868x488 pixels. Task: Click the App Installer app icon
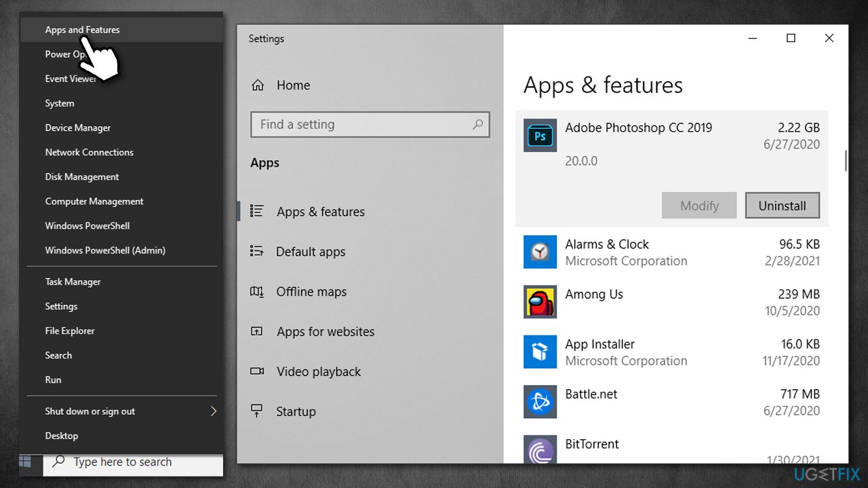coord(540,352)
